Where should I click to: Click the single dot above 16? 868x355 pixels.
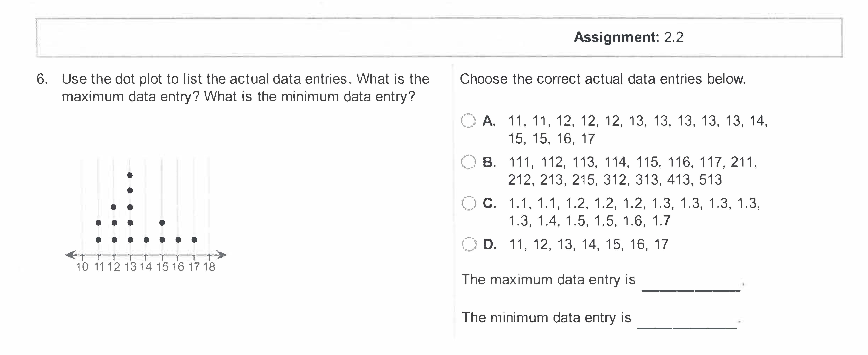pyautogui.click(x=178, y=240)
